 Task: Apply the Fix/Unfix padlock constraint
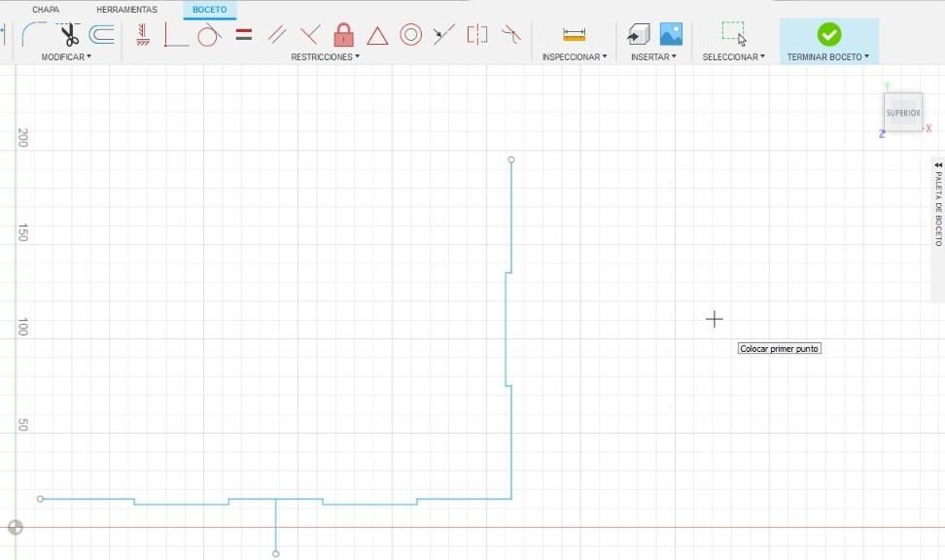(x=343, y=34)
